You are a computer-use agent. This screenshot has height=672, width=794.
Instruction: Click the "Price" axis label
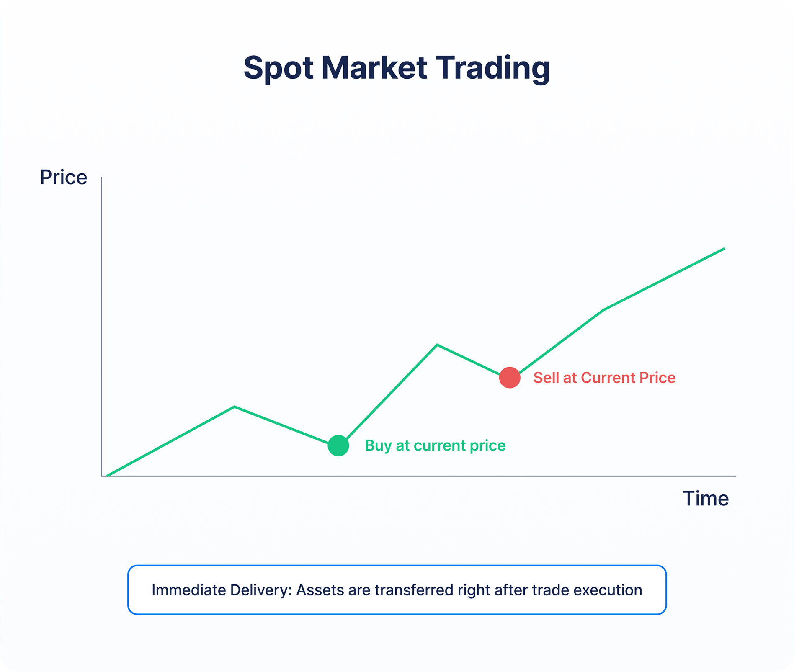click(x=63, y=178)
